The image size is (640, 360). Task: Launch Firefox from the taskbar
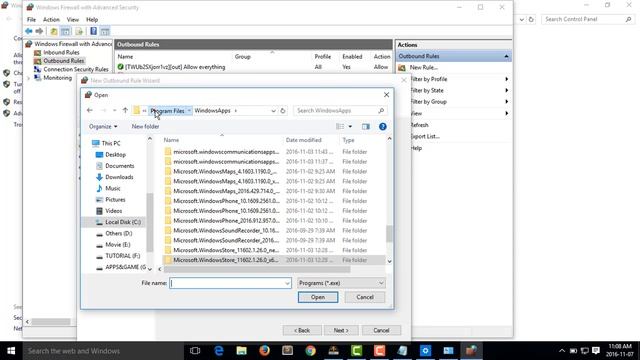click(x=264, y=351)
